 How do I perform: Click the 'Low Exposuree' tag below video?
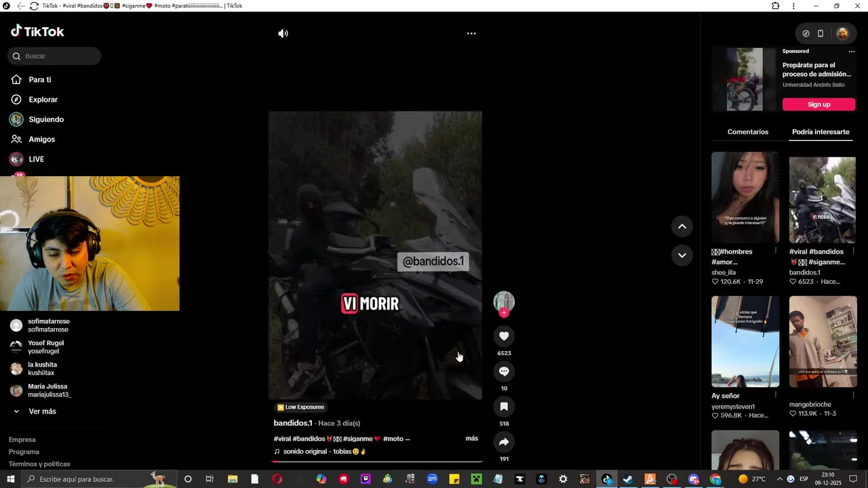coord(300,407)
